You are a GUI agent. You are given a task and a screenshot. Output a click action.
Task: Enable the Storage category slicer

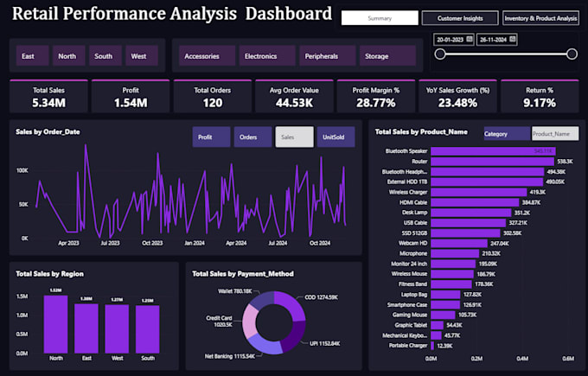coord(387,56)
